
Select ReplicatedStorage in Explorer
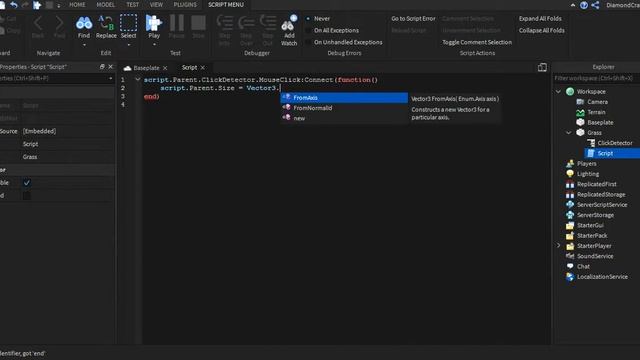[601, 194]
